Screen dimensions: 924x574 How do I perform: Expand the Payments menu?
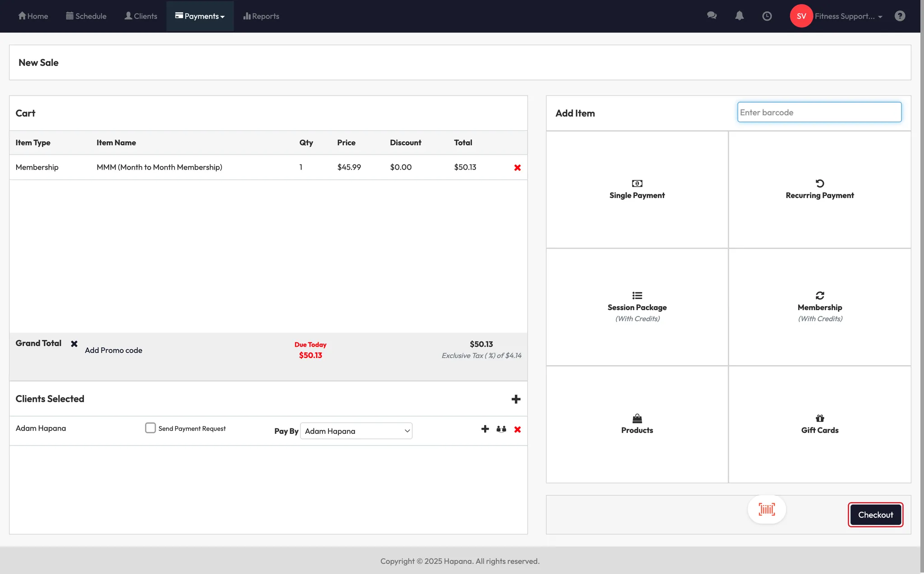point(200,16)
